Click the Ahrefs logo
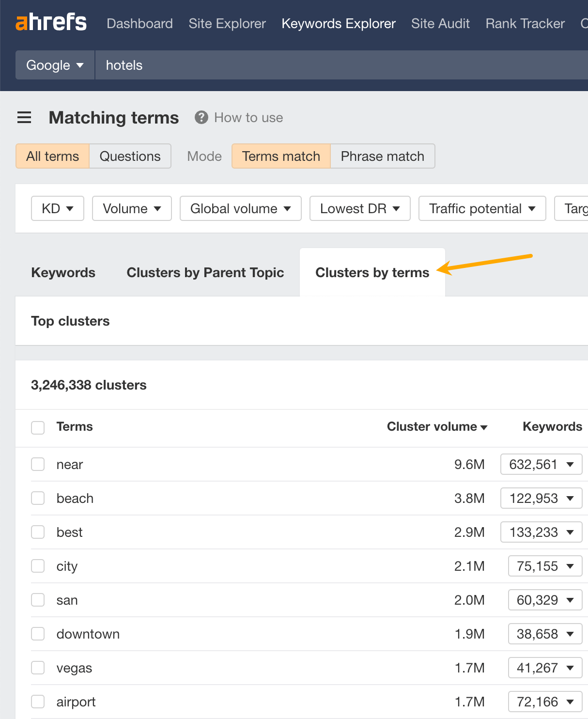The width and height of the screenshot is (588, 719). [51, 22]
